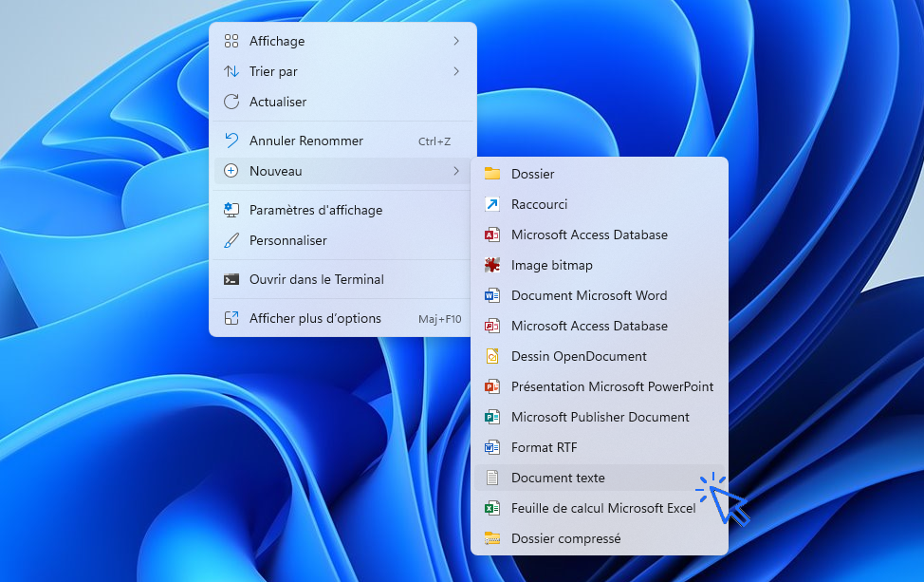Click the Excel icon for Feuille de calcul
This screenshot has width=924, height=582.
(492, 508)
